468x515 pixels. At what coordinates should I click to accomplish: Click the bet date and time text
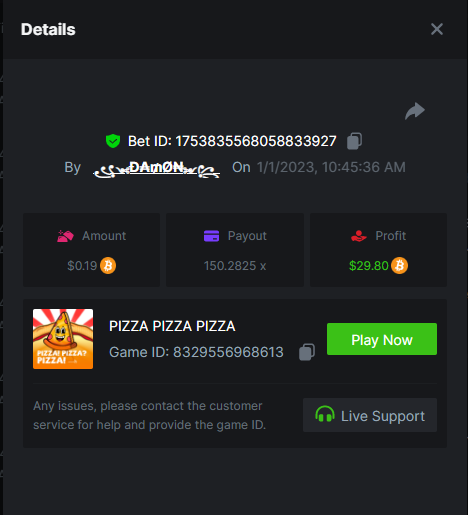tap(331, 167)
